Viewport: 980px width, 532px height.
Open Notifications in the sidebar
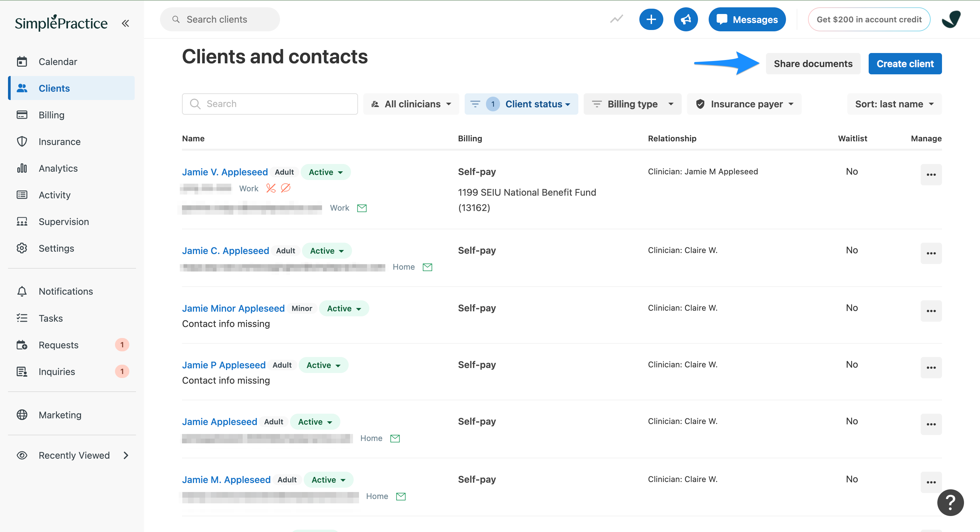[72, 291]
